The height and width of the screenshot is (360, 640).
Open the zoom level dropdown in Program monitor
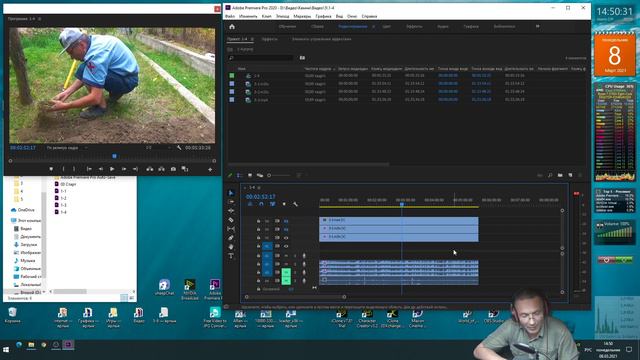pyautogui.click(x=67, y=148)
